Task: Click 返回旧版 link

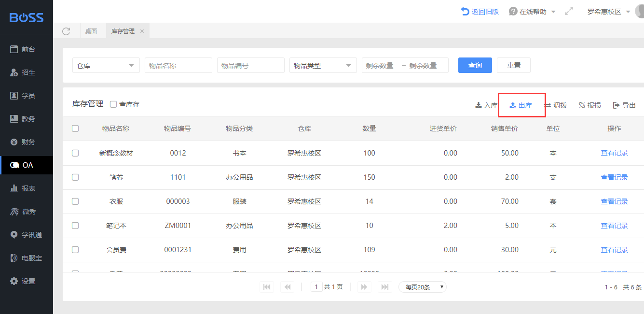Action: (x=480, y=12)
